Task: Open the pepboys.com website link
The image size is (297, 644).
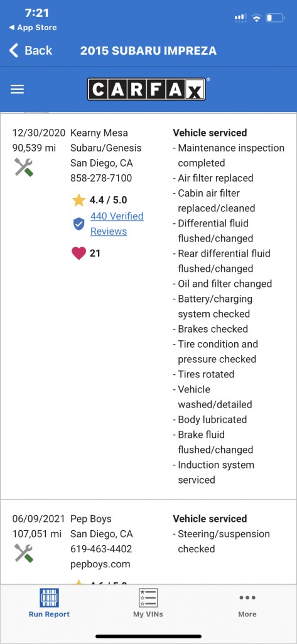Action: pyautogui.click(x=100, y=564)
